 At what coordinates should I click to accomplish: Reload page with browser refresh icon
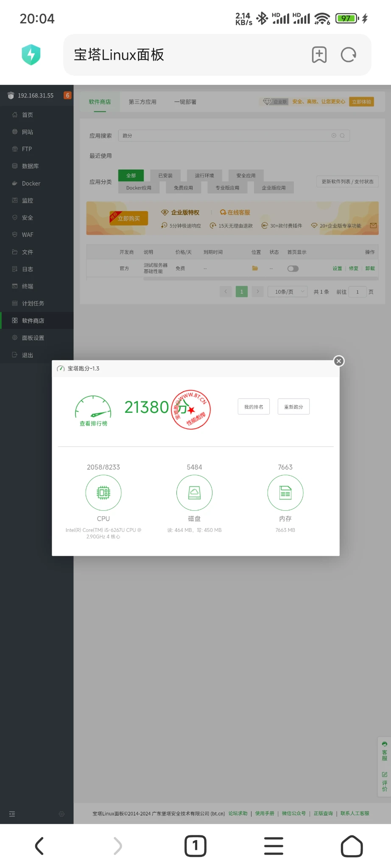(349, 55)
